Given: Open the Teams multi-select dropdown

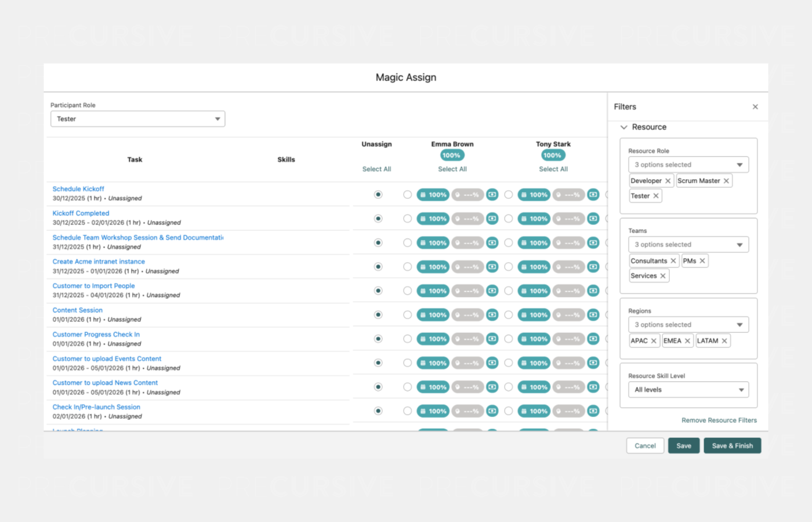Looking at the screenshot, I should click(688, 245).
